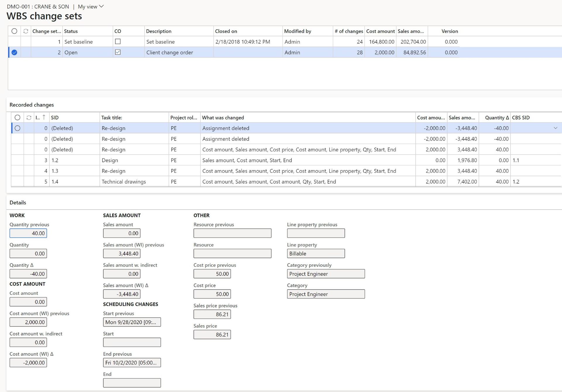Deselect the checked row for change set 2

pos(14,52)
